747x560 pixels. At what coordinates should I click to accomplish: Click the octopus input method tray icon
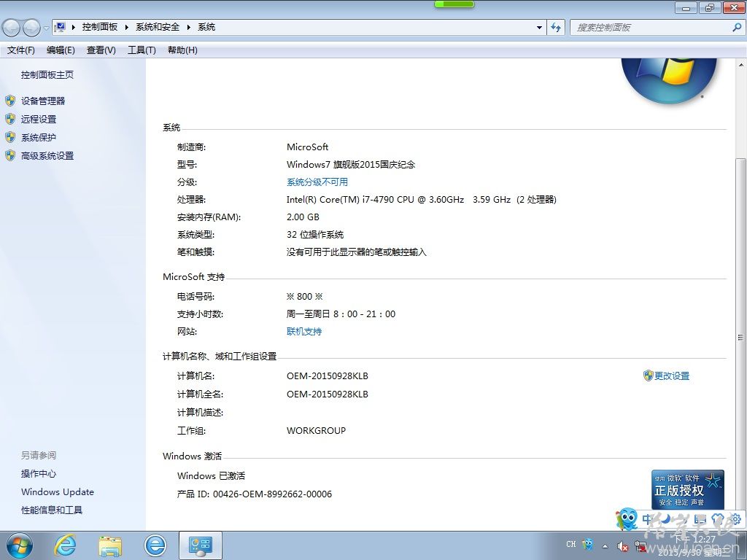tap(589, 544)
